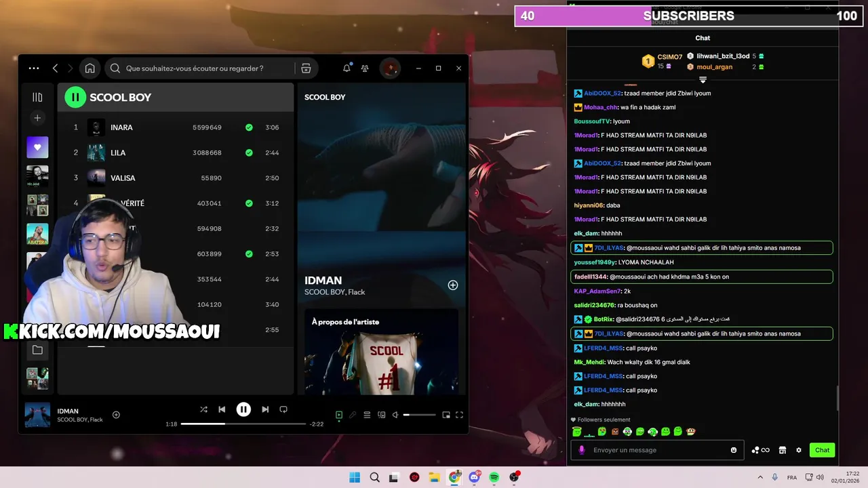The image size is (868, 488).
Task: Toggle shuffle playback
Action: coord(203,409)
